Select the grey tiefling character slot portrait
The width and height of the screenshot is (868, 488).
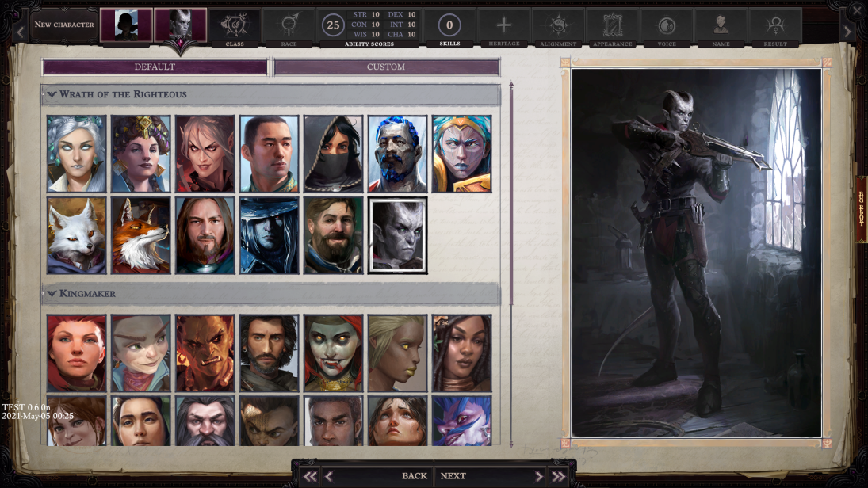[x=181, y=25]
